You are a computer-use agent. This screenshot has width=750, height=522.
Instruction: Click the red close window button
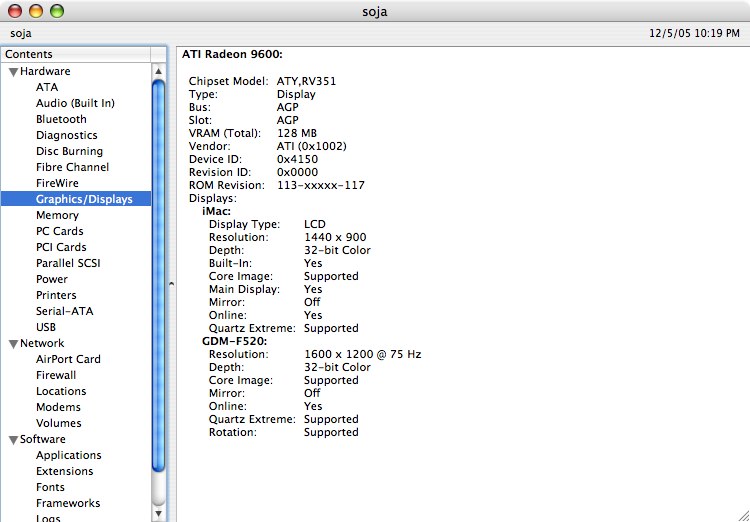pyautogui.click(x=15, y=11)
